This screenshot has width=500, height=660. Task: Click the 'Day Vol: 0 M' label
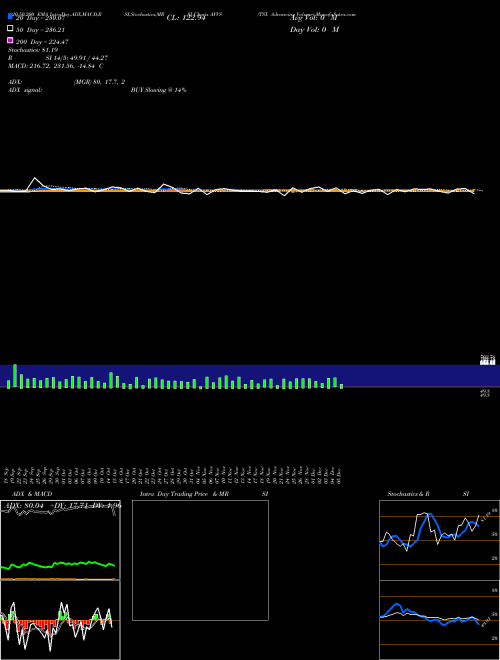[x=314, y=30]
